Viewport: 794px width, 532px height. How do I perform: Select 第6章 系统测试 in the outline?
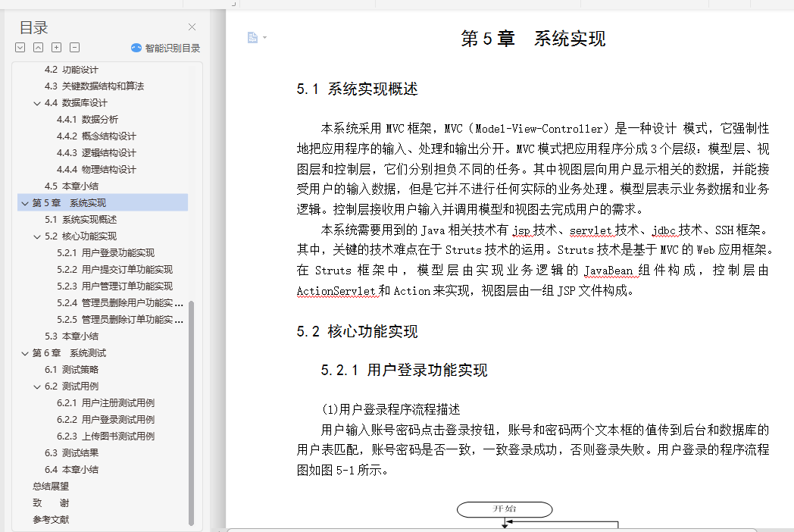click(x=69, y=353)
